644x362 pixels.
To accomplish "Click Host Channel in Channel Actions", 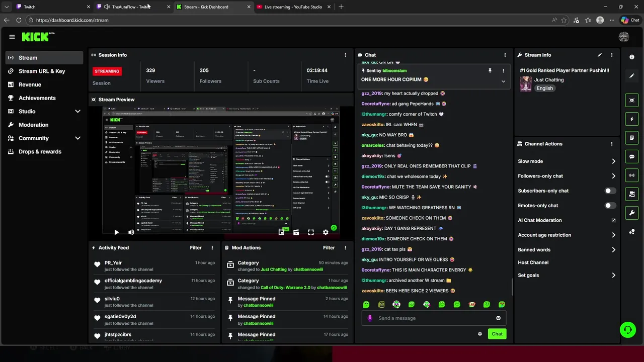I will click(533, 262).
